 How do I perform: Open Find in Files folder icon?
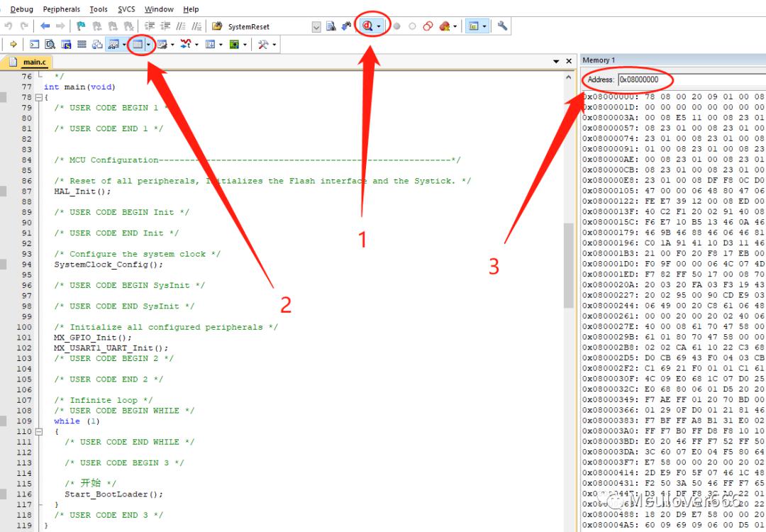[x=217, y=26]
